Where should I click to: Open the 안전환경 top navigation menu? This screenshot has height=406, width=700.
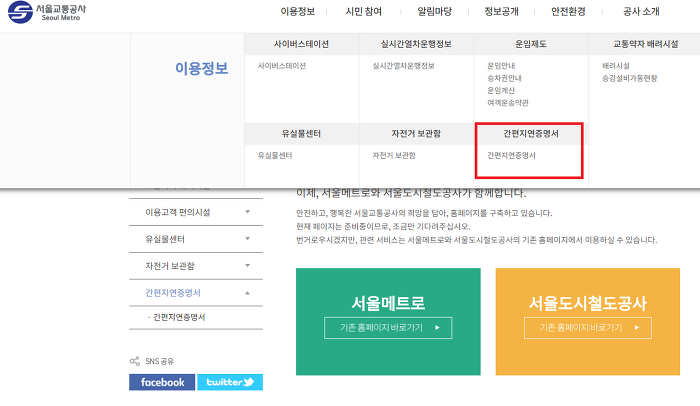pyautogui.click(x=568, y=12)
